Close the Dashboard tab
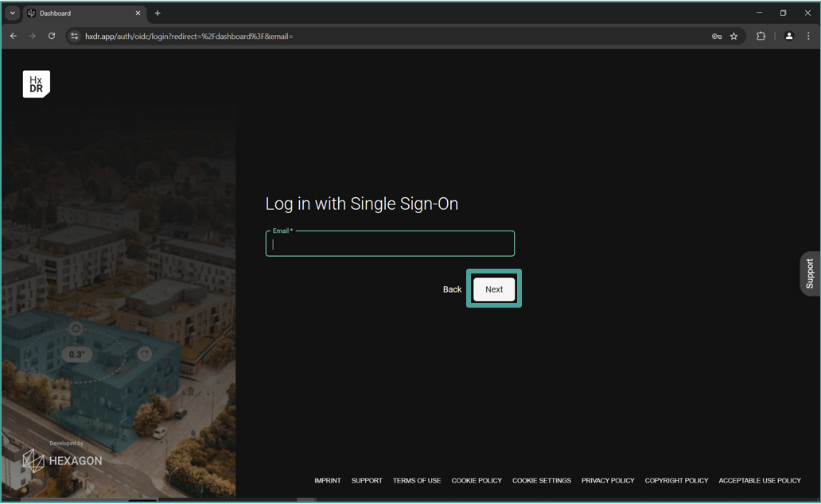 point(138,13)
